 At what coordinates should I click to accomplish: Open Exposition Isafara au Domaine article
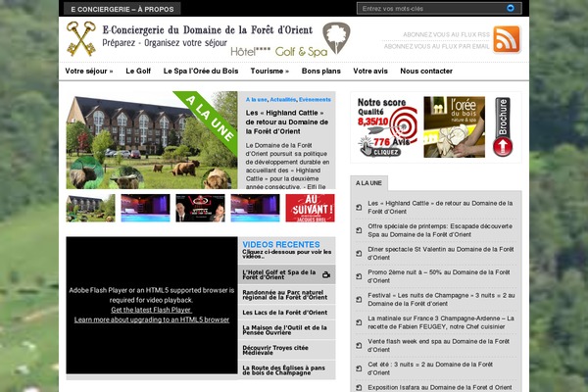pos(439,387)
